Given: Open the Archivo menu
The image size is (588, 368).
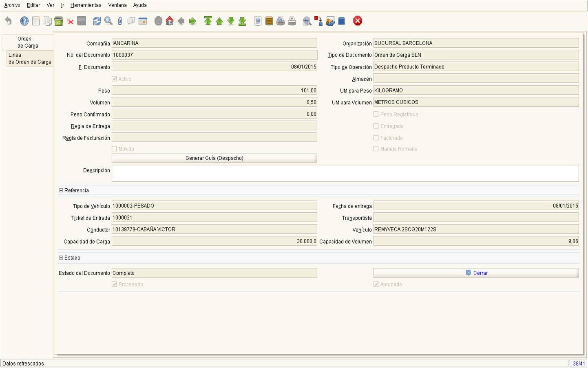Looking at the screenshot, I should 12,5.
